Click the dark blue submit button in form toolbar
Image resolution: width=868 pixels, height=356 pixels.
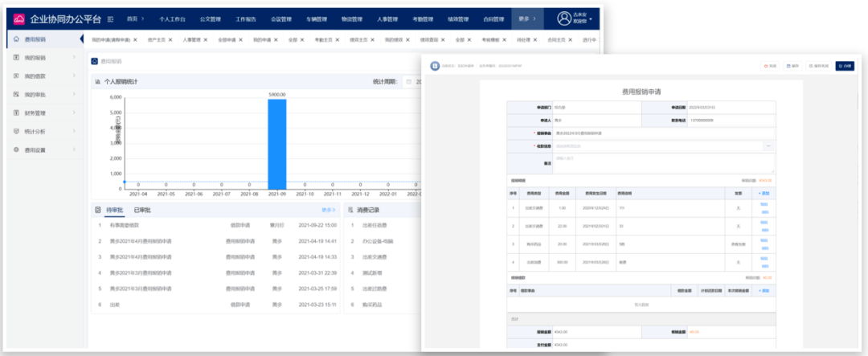844,66
